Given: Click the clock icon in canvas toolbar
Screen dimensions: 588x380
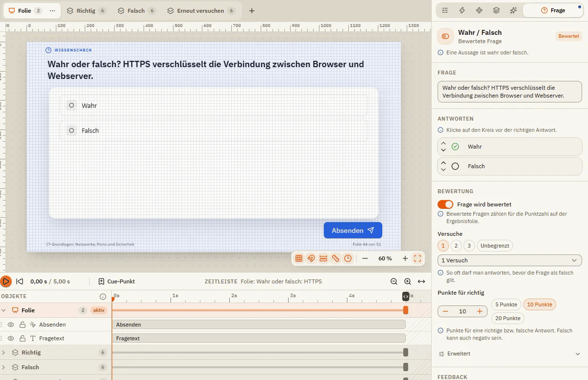Looking at the screenshot, I should pos(348,258).
